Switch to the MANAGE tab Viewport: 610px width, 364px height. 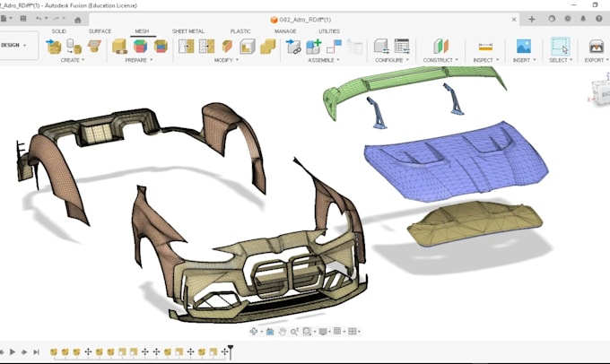pyautogui.click(x=285, y=31)
